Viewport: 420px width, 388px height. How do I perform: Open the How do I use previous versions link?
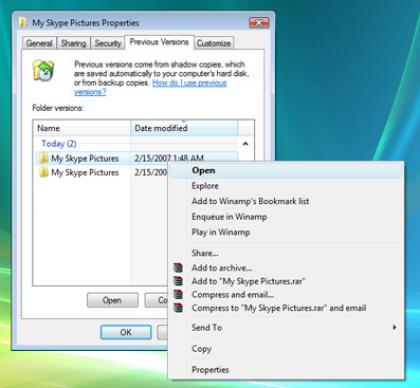[189, 83]
